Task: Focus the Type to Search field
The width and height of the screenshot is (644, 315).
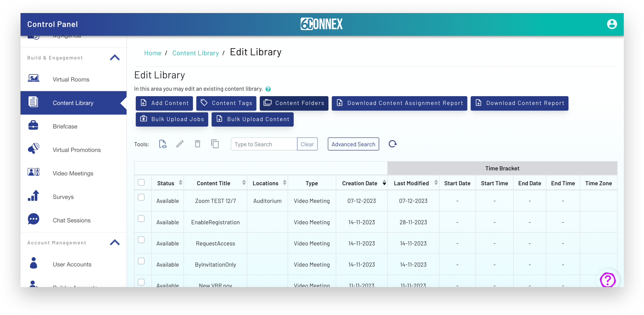Action: click(264, 144)
